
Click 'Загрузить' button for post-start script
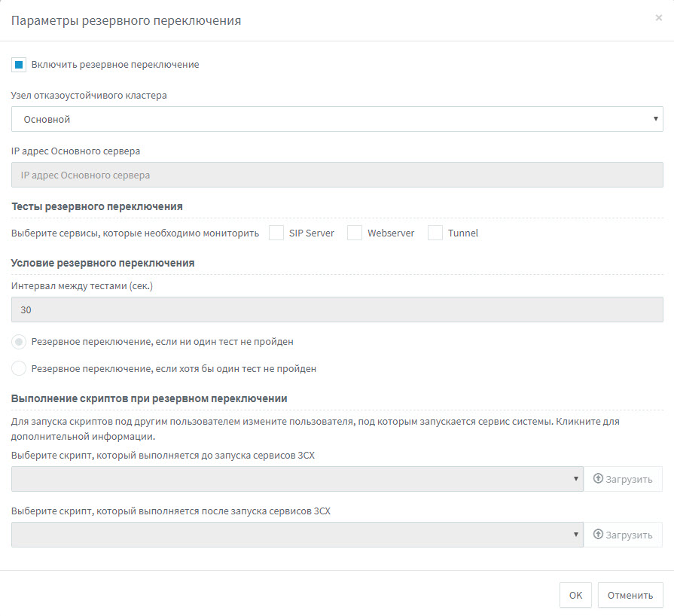click(623, 535)
